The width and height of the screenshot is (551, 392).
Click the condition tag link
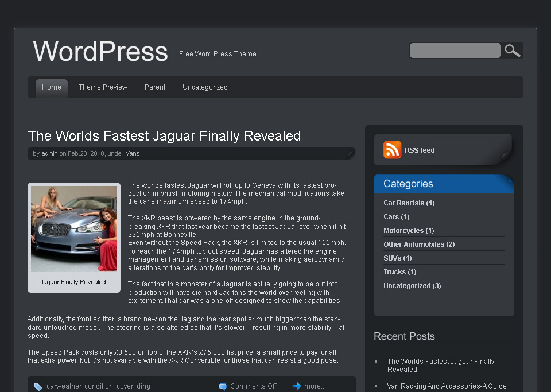(99, 386)
